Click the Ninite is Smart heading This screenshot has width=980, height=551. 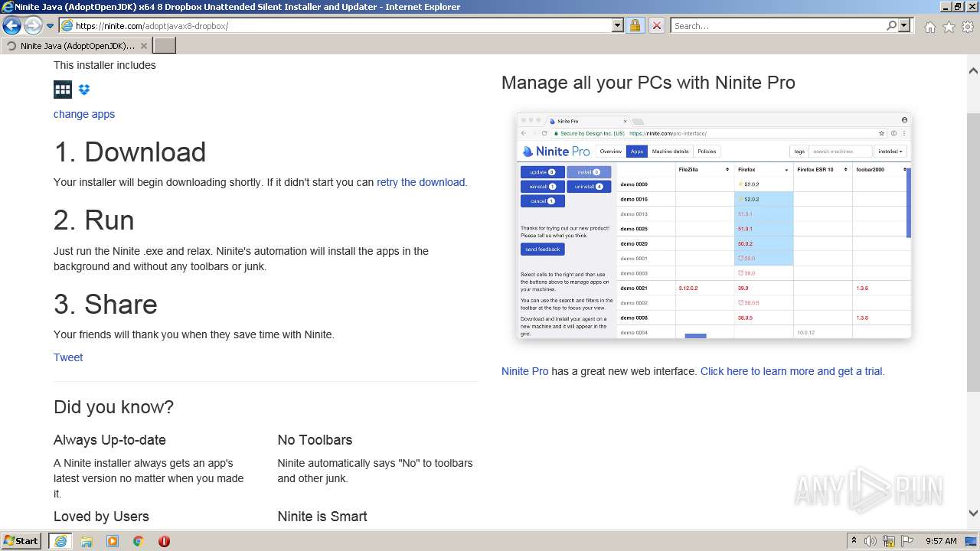click(322, 517)
